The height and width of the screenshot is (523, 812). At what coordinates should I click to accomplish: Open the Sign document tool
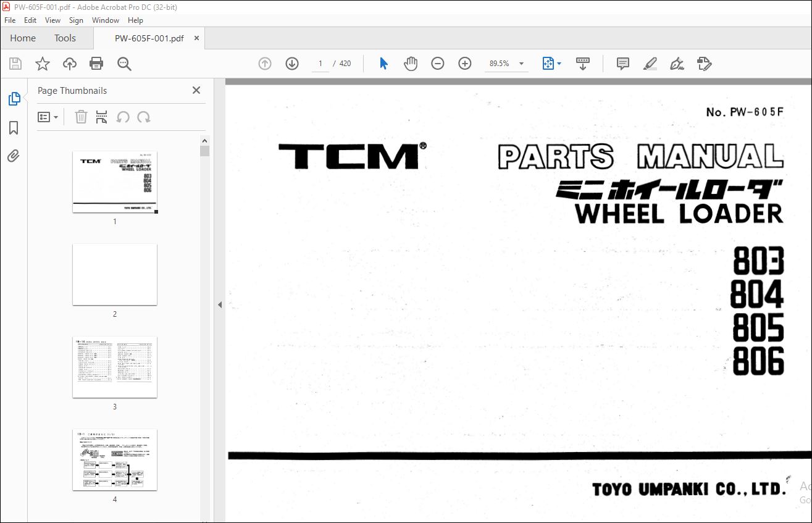point(677,64)
